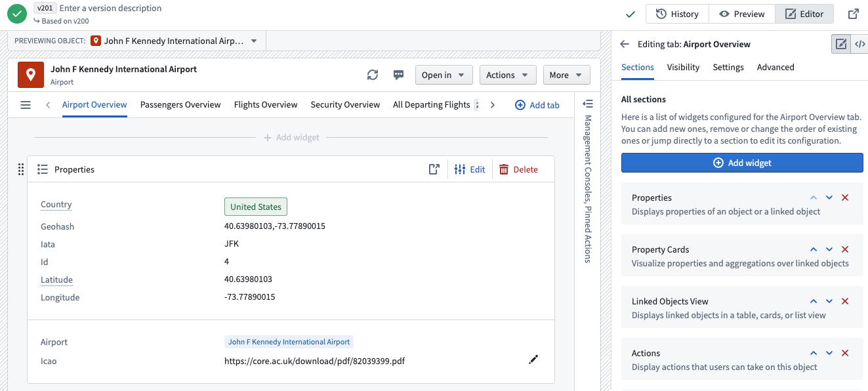868x391 pixels.
Task: Open the Sections tab
Action: 638,68
